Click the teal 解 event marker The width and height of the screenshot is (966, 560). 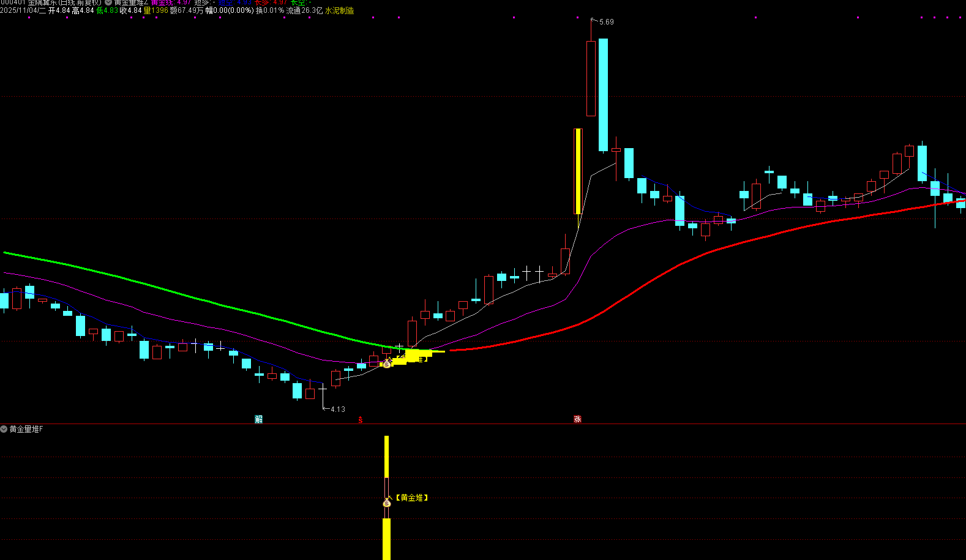tap(259, 419)
